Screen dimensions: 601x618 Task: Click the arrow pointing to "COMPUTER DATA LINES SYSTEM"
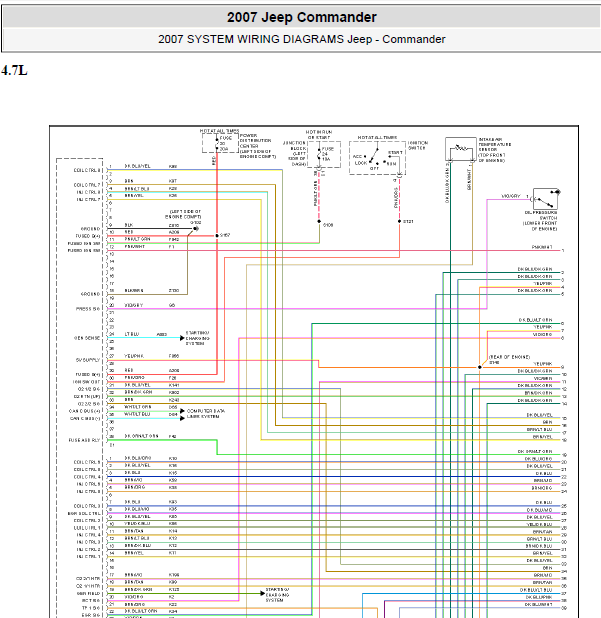coord(182,411)
